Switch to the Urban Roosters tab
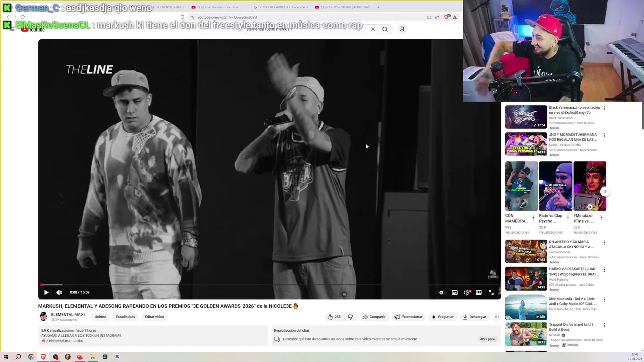This screenshot has width=644, height=362. point(216,7)
